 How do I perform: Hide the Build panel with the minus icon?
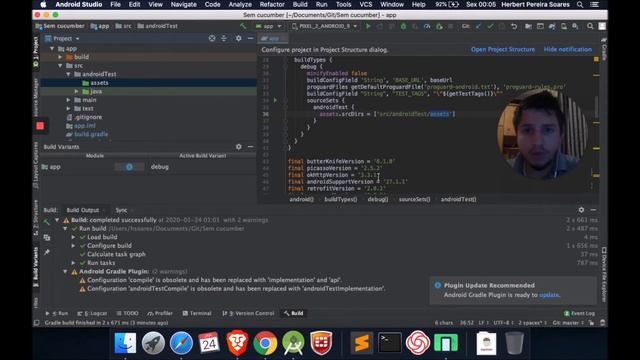tap(593, 210)
